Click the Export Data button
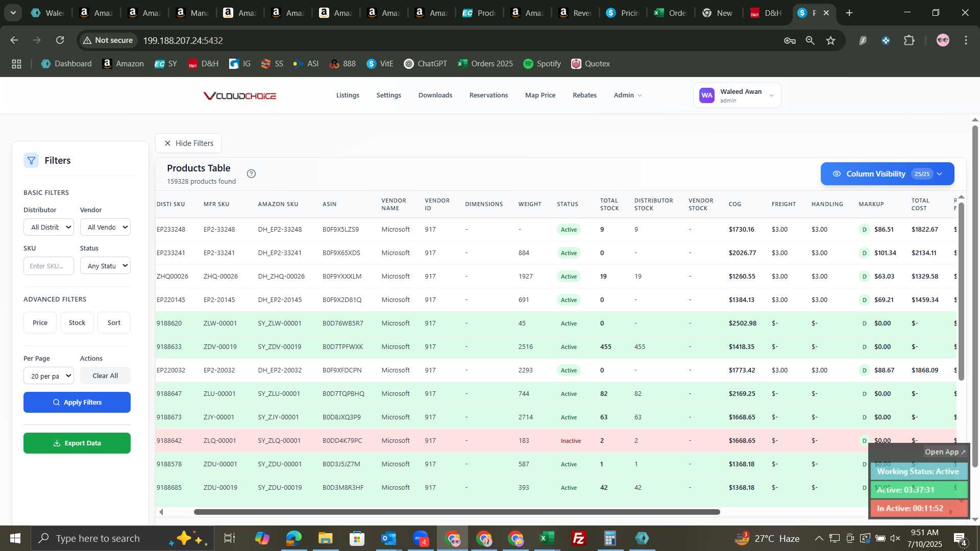Image resolution: width=980 pixels, height=551 pixels. (77, 443)
